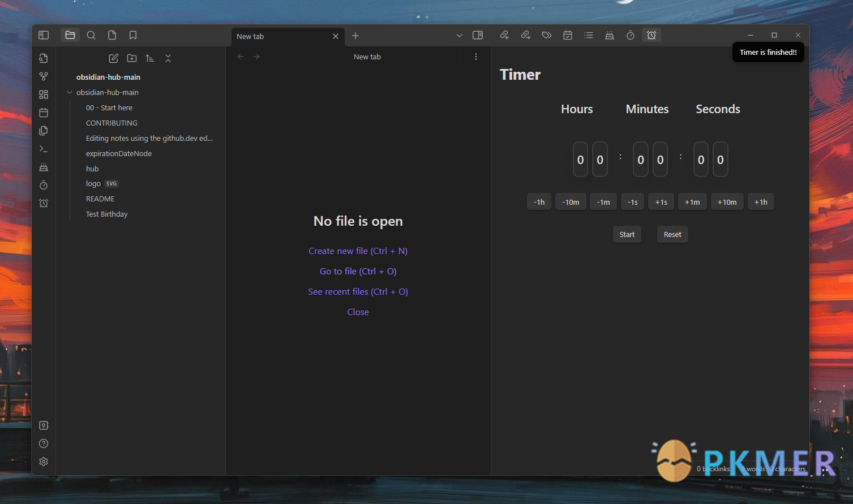853x504 pixels.
Task: Collapse the obsidian-hub-main folder
Action: [x=70, y=92]
